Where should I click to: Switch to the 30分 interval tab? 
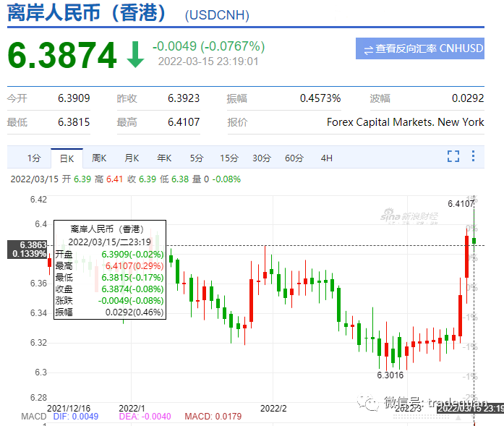262,158
